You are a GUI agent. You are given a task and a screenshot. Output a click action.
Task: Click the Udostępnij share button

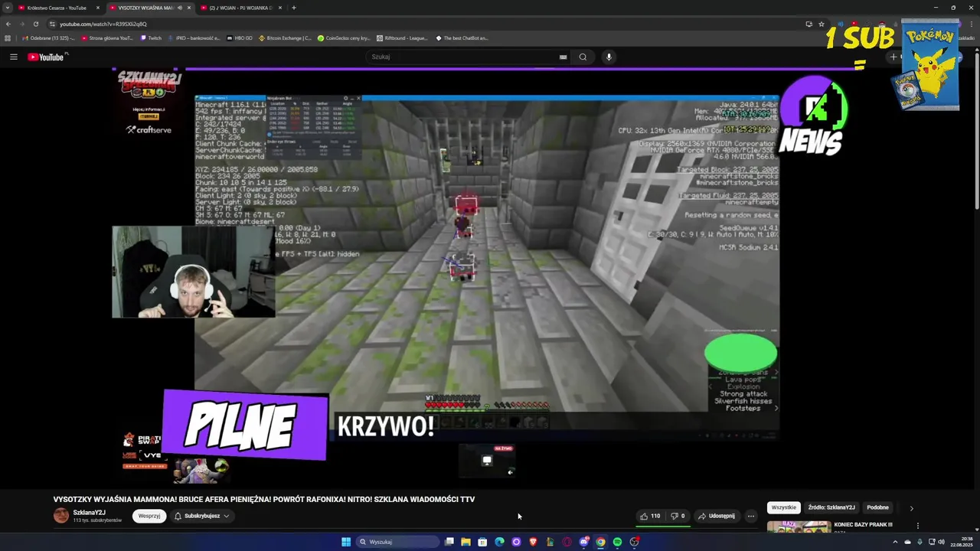tap(717, 516)
